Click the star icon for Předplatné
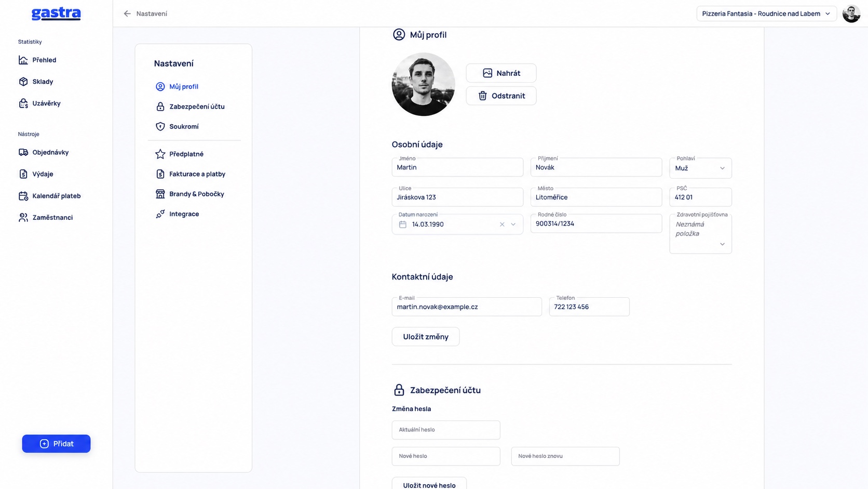The width and height of the screenshot is (868, 489). click(160, 154)
